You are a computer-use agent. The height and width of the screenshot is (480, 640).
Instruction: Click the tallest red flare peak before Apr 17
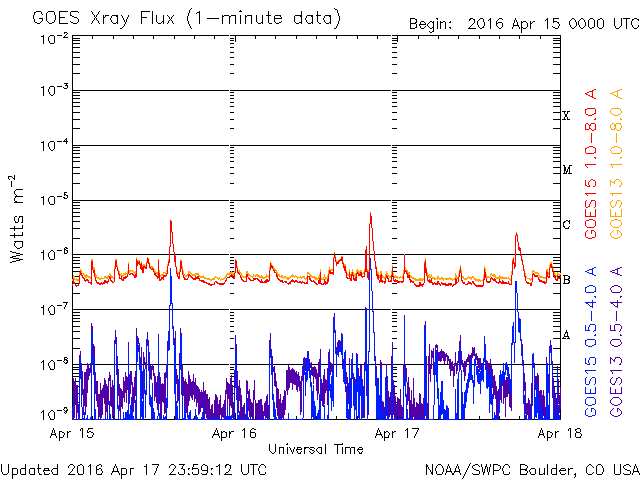[371, 214]
